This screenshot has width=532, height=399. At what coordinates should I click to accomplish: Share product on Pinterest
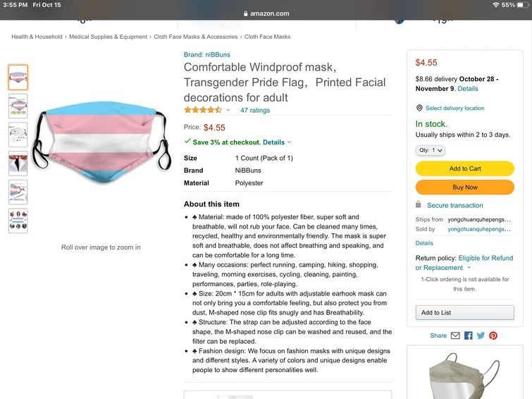(x=493, y=336)
